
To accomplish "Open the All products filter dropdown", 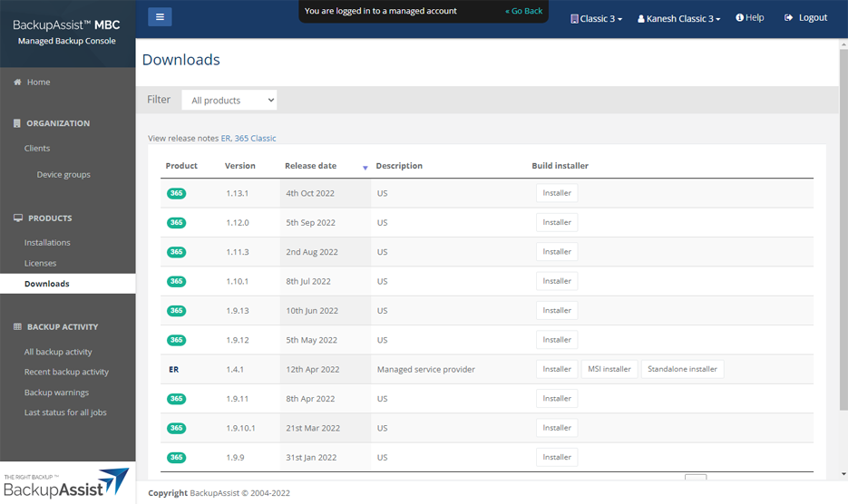I will coord(229,100).
